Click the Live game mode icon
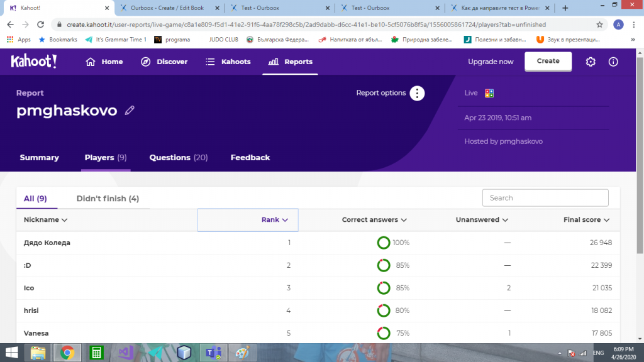644x362 pixels. [489, 93]
